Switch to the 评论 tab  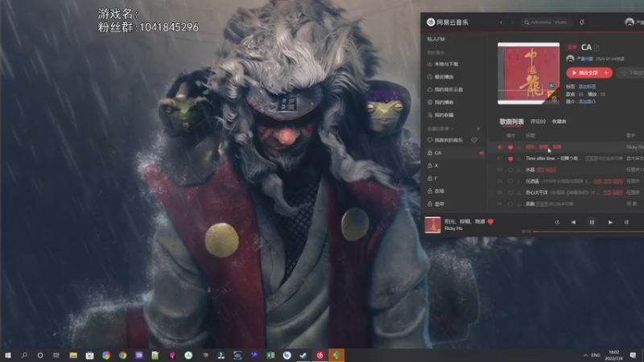pyautogui.click(x=538, y=122)
